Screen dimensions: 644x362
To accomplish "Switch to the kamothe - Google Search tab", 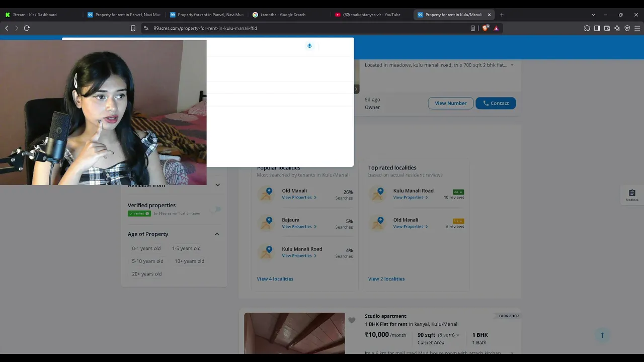I will pos(289,15).
